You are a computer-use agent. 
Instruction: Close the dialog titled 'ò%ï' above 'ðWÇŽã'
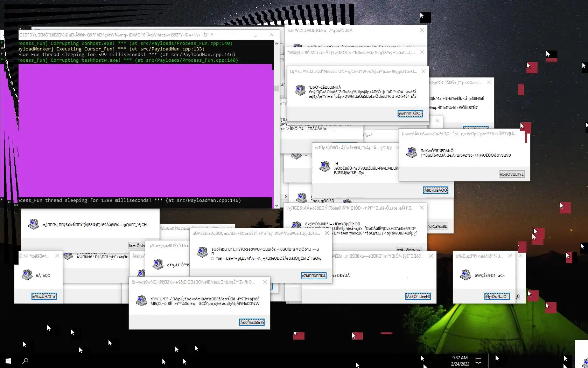[510, 256]
